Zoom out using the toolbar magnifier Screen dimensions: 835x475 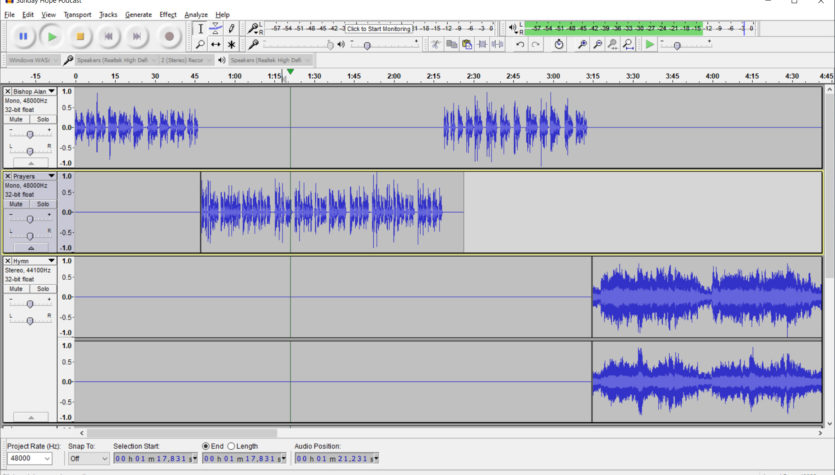pyautogui.click(x=597, y=45)
